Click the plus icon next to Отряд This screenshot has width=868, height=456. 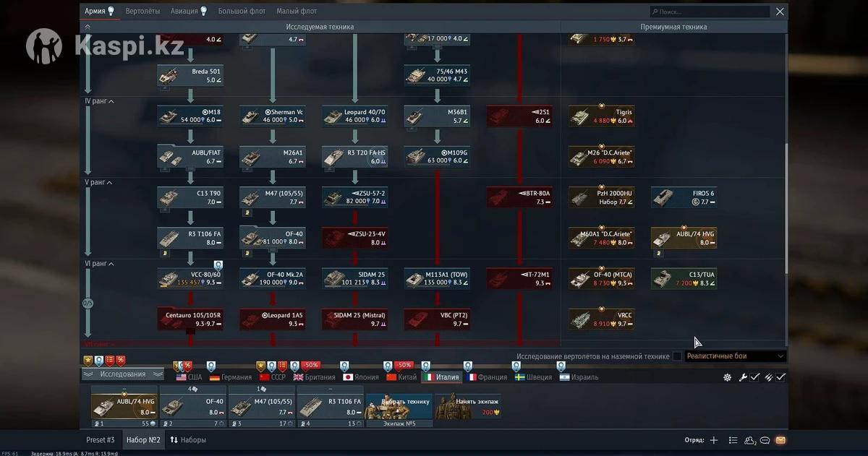(x=714, y=440)
